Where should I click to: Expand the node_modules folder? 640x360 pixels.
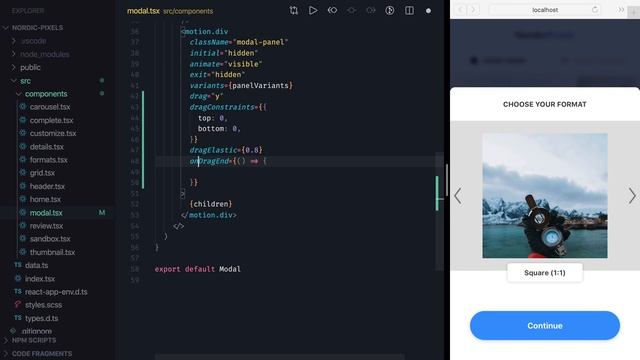click(x=13, y=54)
